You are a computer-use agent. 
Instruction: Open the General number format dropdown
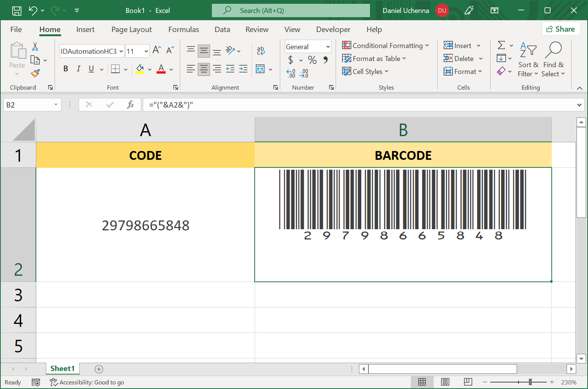308,46
